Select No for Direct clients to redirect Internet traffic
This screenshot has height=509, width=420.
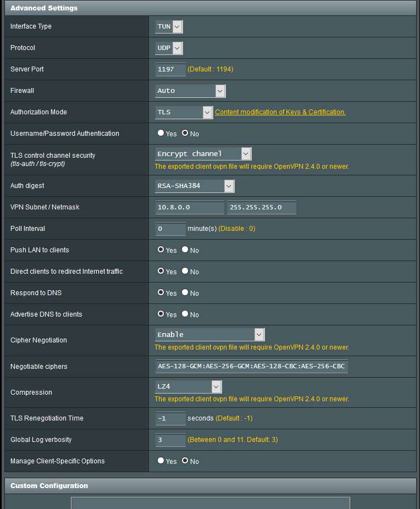point(185,271)
